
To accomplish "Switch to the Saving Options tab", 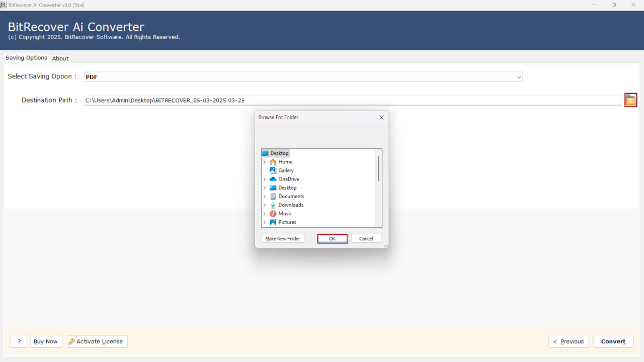I will 26,58.
